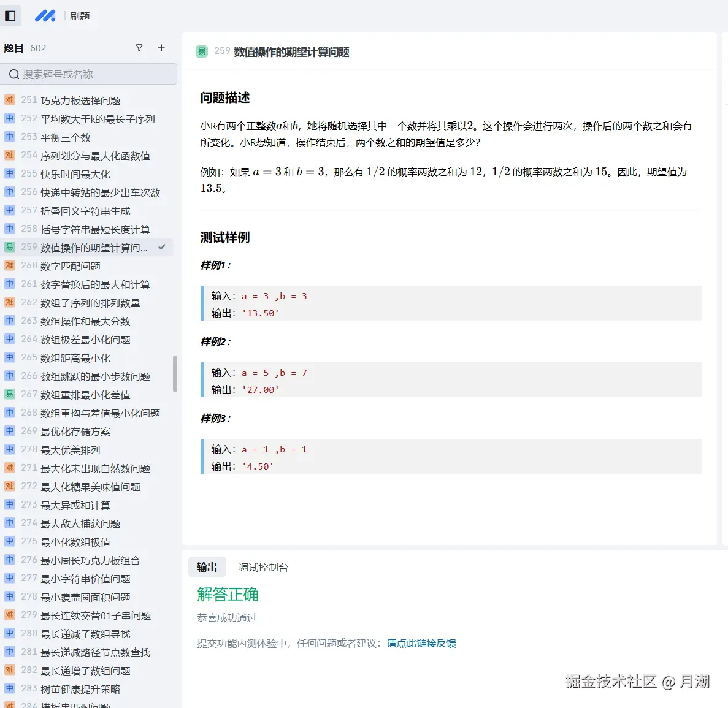Click the plus icon above the problem list
Image resolution: width=728 pixels, height=708 pixels.
[161, 48]
